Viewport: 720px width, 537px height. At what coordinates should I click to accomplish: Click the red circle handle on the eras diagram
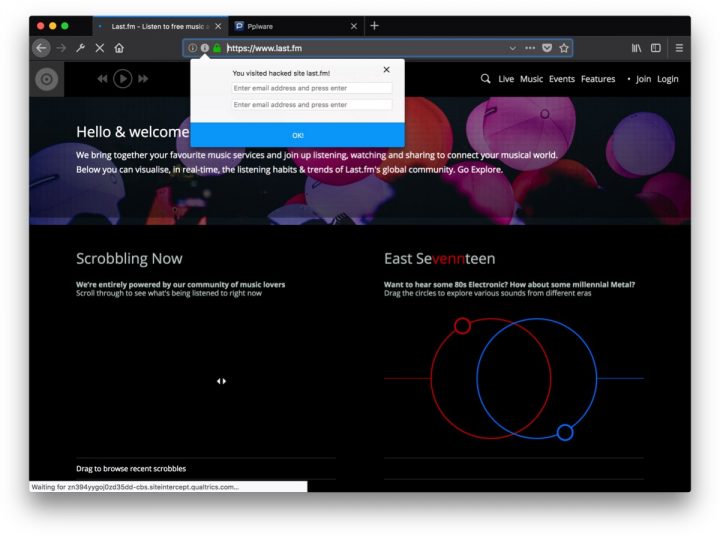[462, 326]
